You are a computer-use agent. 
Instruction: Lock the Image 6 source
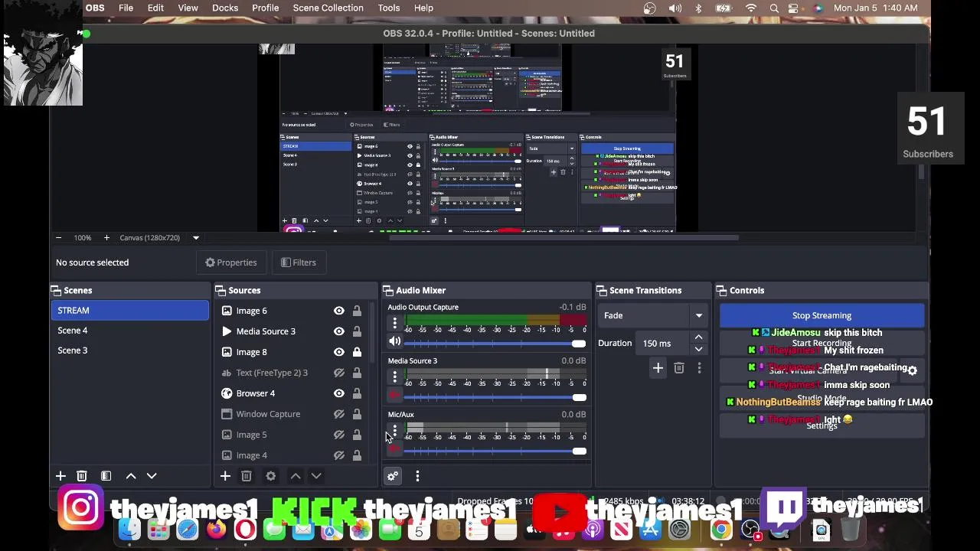[357, 311]
